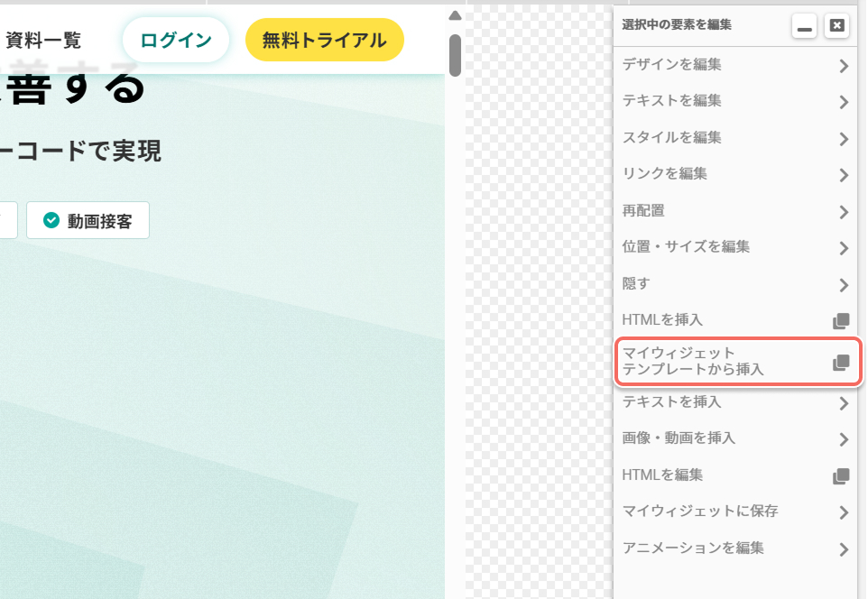Expand the デザインを編集 chevron
Image resolution: width=868 pixels, height=599 pixels.
844,66
